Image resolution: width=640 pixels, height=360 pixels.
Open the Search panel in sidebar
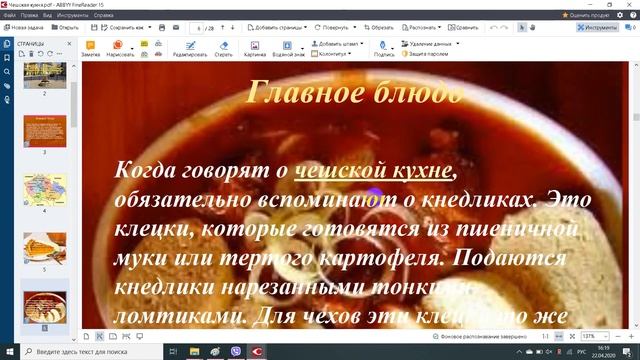coord(7,72)
